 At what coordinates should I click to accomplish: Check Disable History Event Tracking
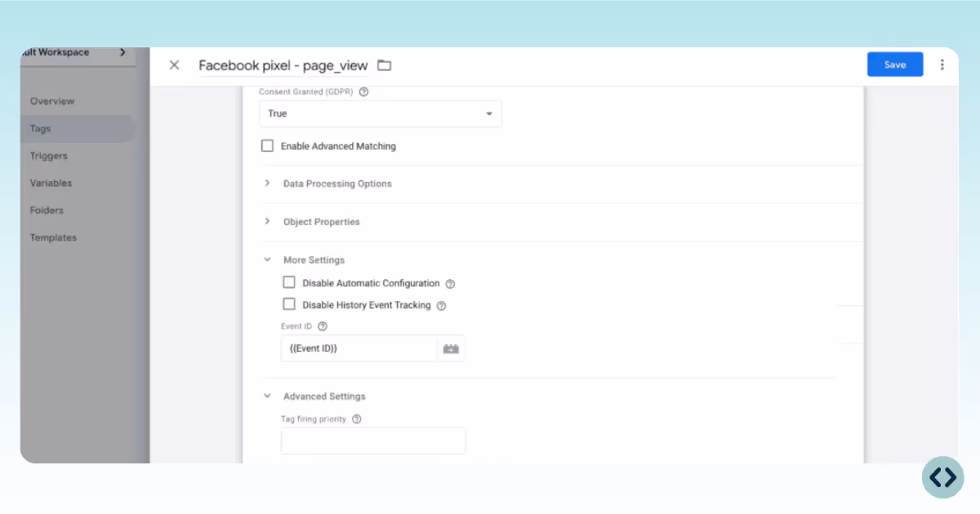tap(288, 304)
